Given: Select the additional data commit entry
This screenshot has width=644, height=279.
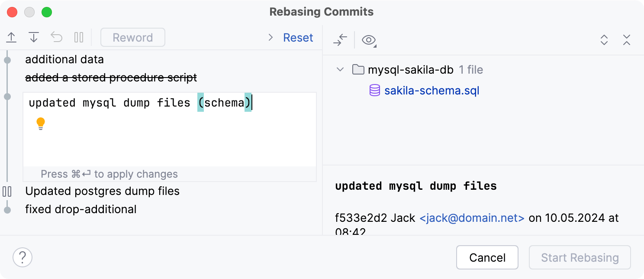Looking at the screenshot, I should coord(65,59).
